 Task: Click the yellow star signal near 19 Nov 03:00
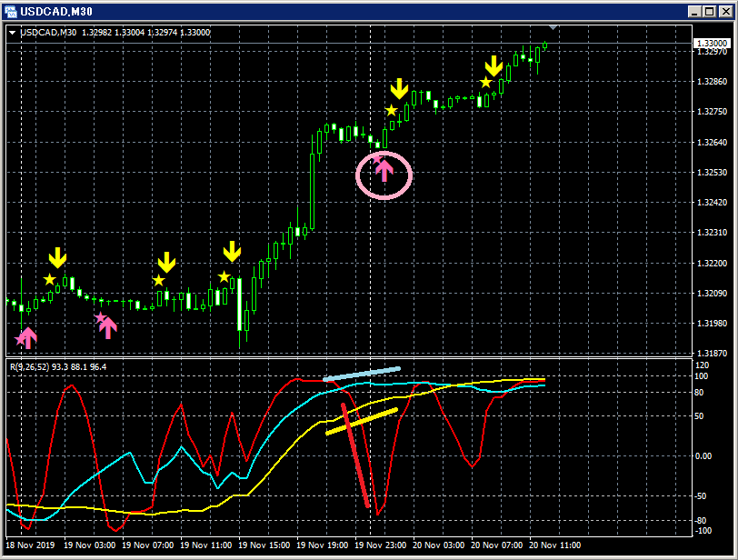[x=49, y=279]
